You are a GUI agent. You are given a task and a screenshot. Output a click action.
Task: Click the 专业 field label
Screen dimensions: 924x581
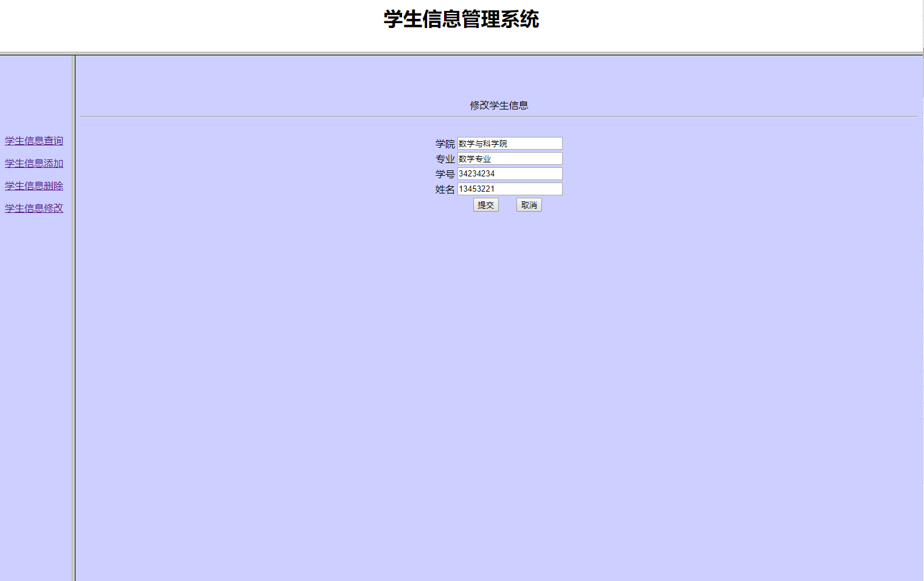tap(444, 158)
